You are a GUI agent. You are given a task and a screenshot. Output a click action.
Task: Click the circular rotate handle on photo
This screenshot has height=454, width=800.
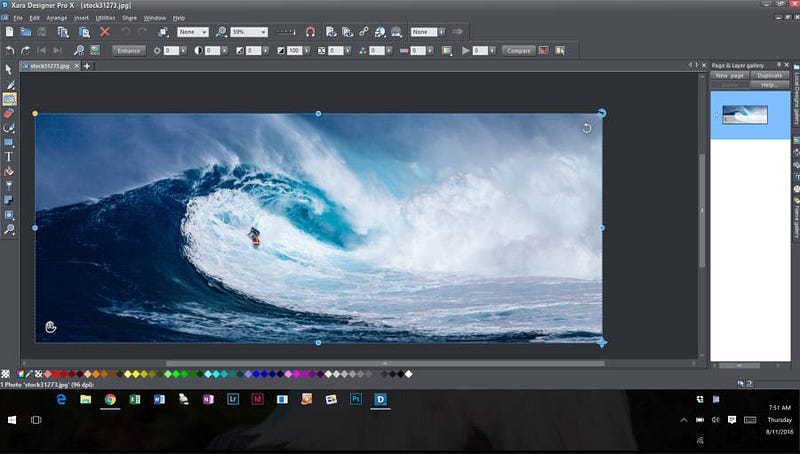[587, 128]
